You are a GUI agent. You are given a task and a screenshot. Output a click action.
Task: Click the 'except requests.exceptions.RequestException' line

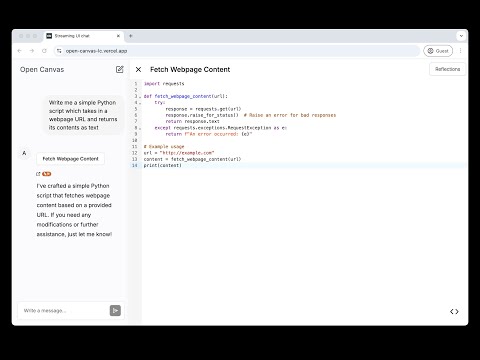tap(220, 128)
